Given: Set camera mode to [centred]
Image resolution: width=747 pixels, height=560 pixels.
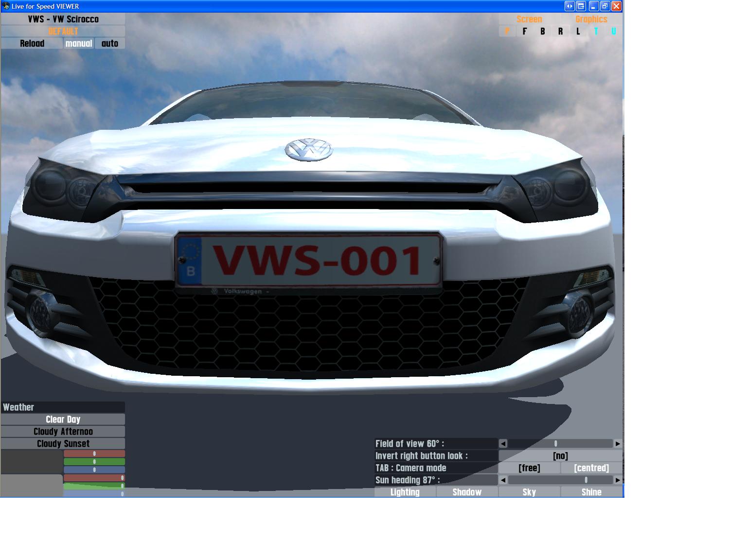Looking at the screenshot, I should pos(591,468).
